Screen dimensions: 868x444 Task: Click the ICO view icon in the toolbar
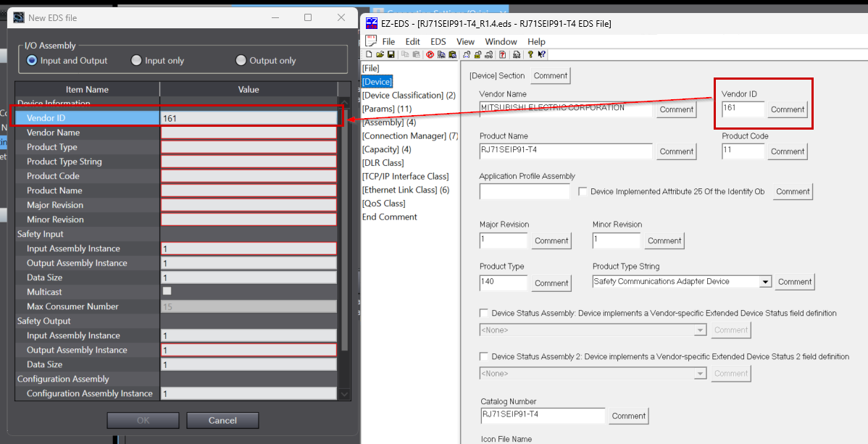coord(517,54)
